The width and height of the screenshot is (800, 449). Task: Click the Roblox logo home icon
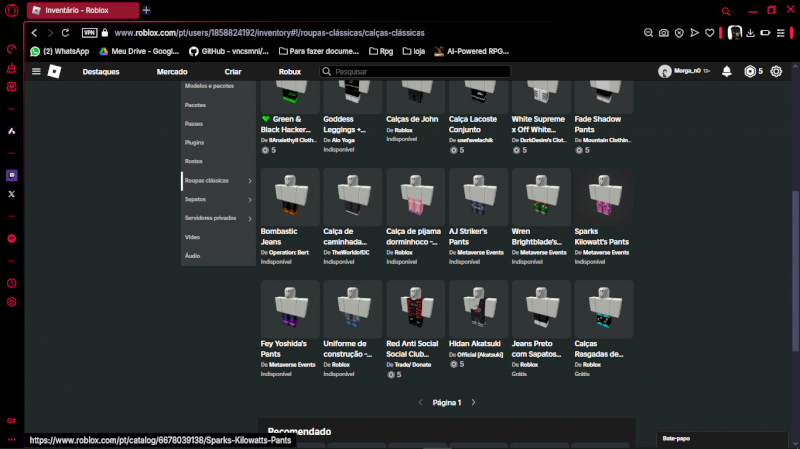tap(55, 72)
